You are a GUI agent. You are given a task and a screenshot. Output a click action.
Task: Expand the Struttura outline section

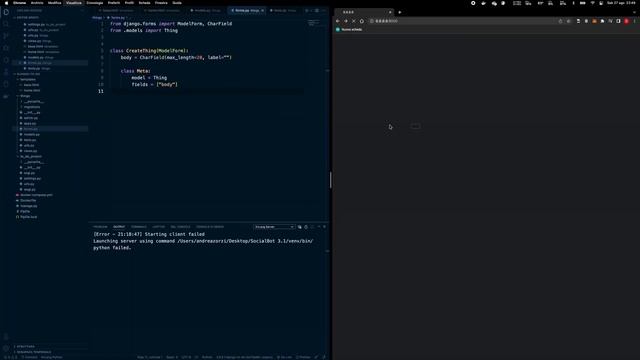[x=26, y=347]
